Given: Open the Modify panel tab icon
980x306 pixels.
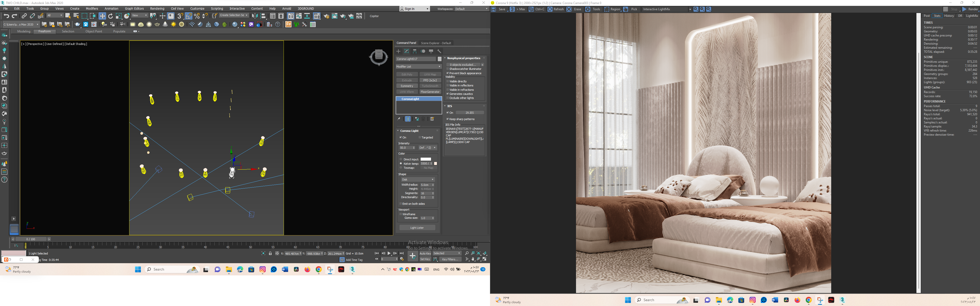Looking at the screenshot, I should coord(407,51).
